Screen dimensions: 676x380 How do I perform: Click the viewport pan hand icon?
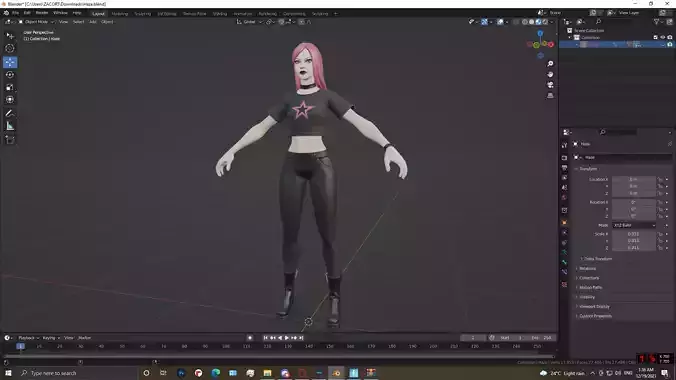(x=550, y=74)
